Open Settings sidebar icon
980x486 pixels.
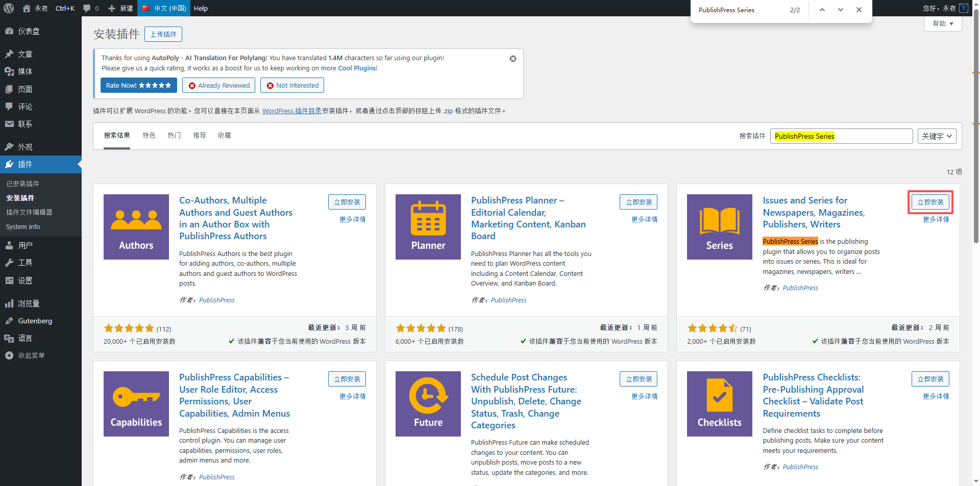(9, 280)
